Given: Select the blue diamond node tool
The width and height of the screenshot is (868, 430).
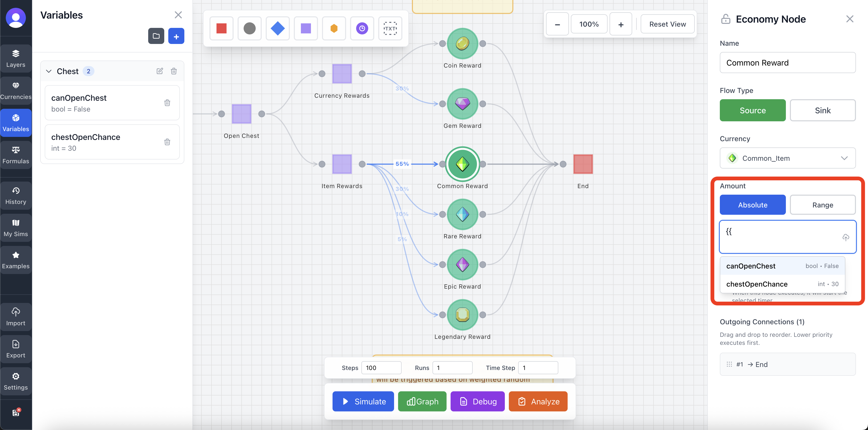Looking at the screenshot, I should pos(278,28).
